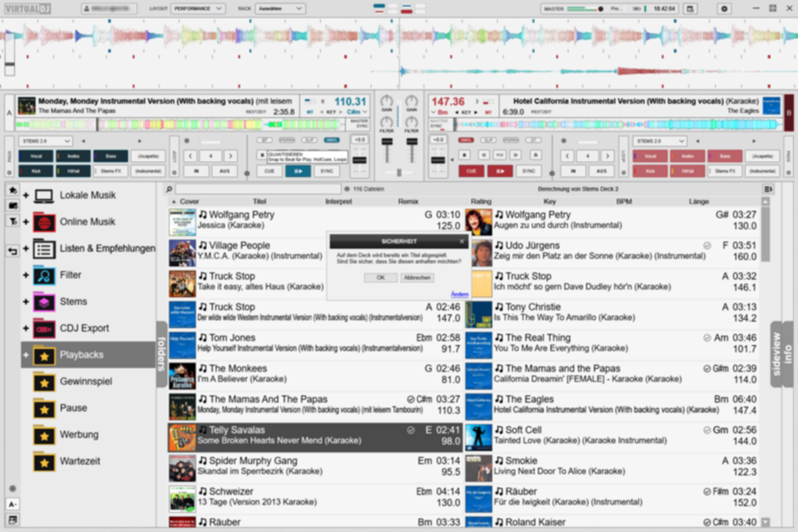This screenshot has width=798, height=532.
Task: Expand the Lokale Musik tree node
Action: 26,195
